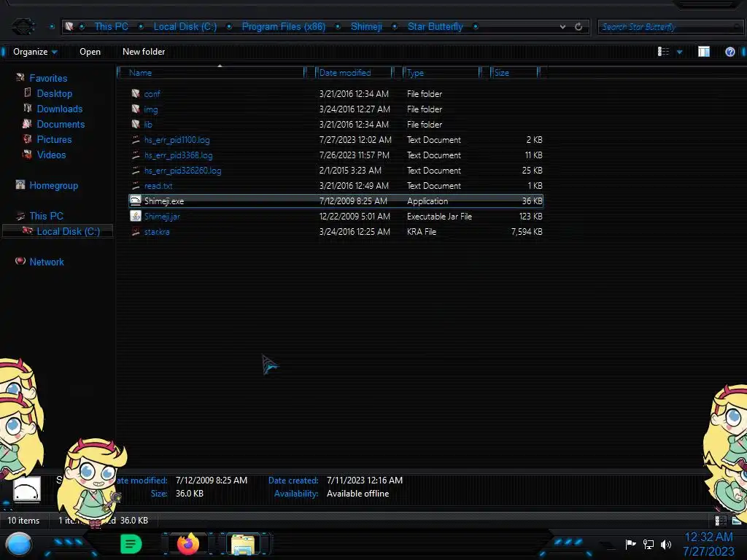Click Open in the command bar
The height and width of the screenshot is (560, 747).
90,52
